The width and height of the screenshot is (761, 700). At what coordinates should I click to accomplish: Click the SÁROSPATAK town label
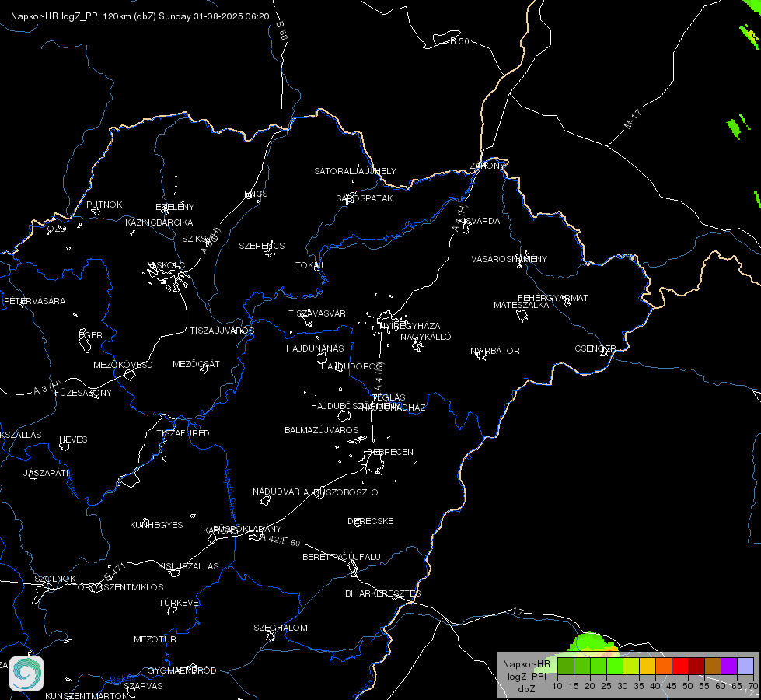(365, 198)
